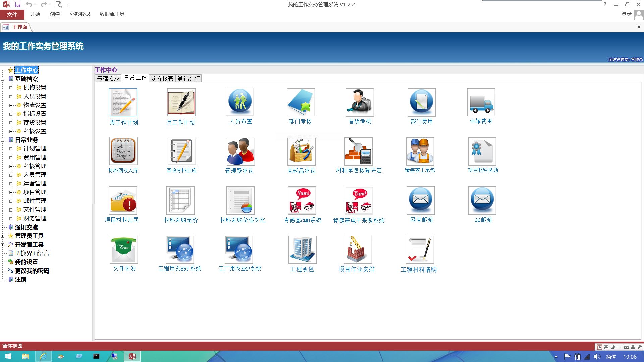This screenshot has height=362, width=644.
Task: Open the 晋级考核 businessman icon
Action: click(x=360, y=102)
